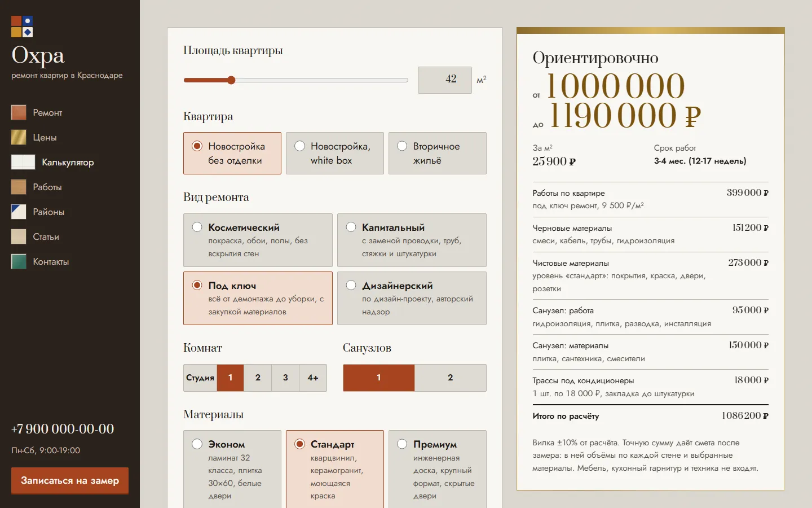
Task: Open the Ремонт section
Action: click(47, 113)
